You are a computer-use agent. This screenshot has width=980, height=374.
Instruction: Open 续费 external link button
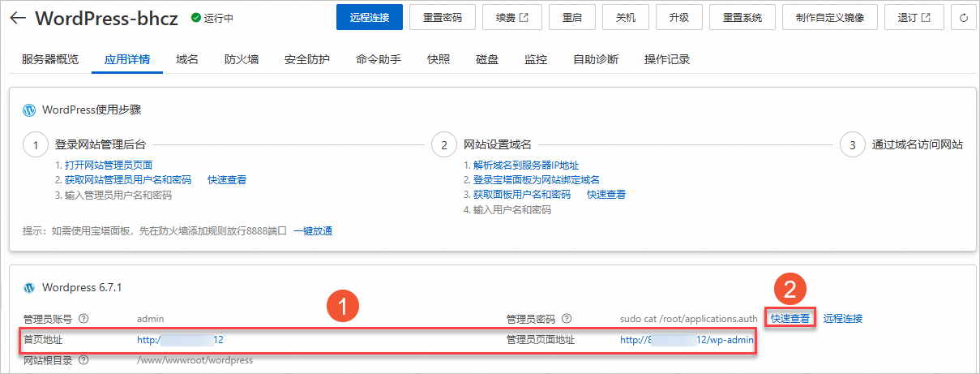click(x=511, y=17)
